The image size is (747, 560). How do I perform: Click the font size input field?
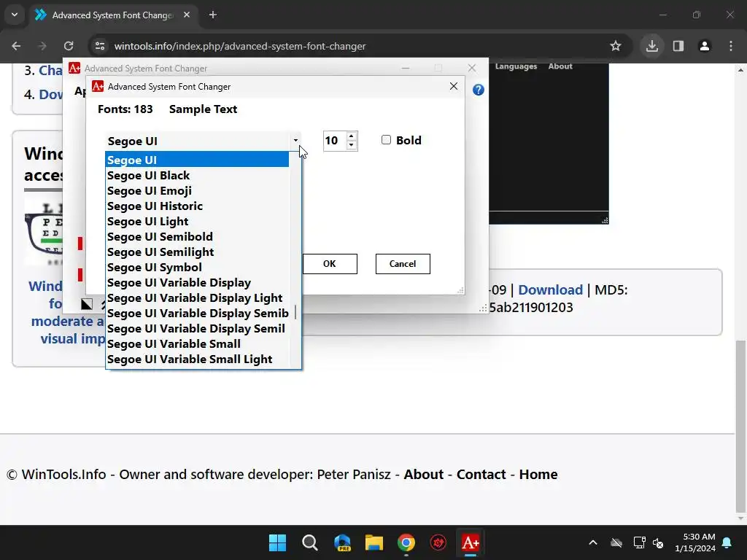[335, 141]
